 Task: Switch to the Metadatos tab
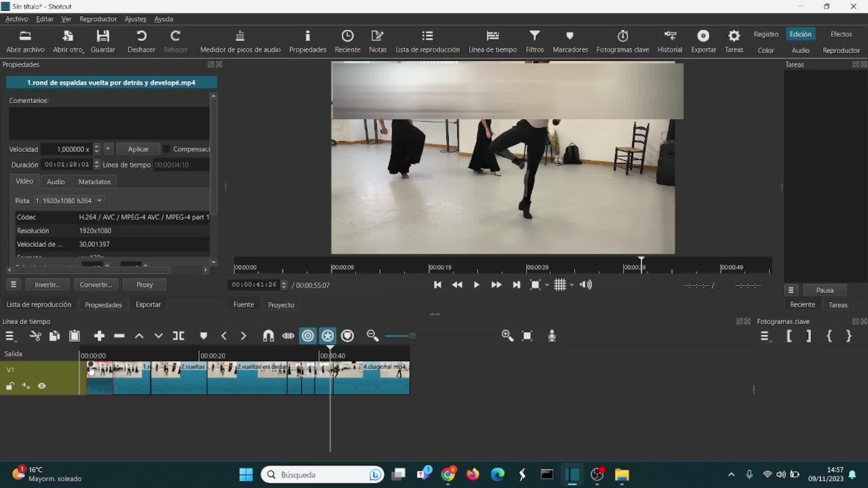click(94, 182)
